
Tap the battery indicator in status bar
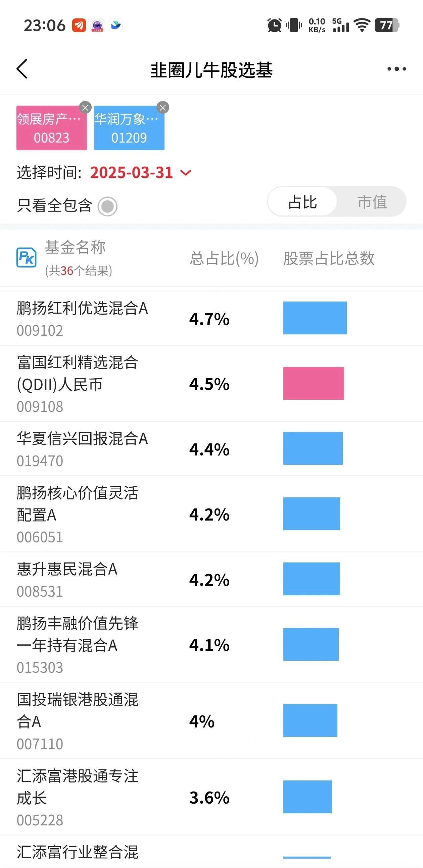[x=387, y=25]
